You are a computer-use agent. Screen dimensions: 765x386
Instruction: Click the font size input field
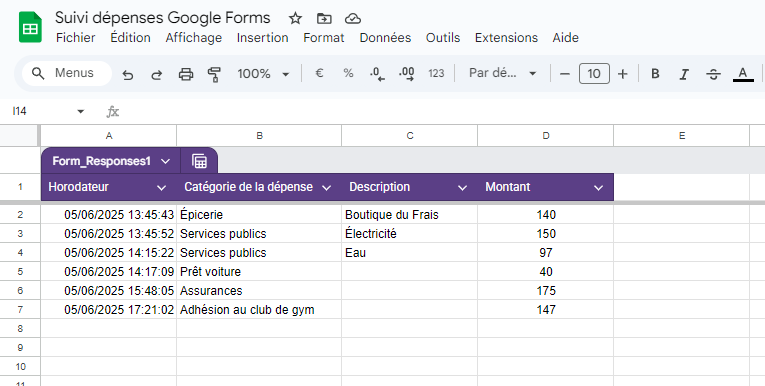point(594,74)
